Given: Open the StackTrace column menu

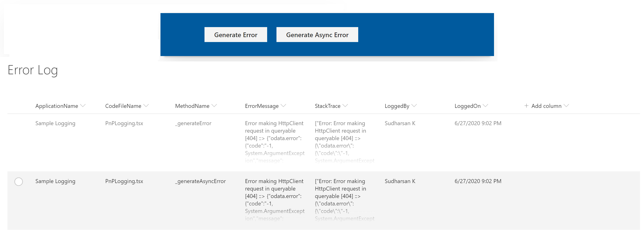Looking at the screenshot, I should pos(346,106).
